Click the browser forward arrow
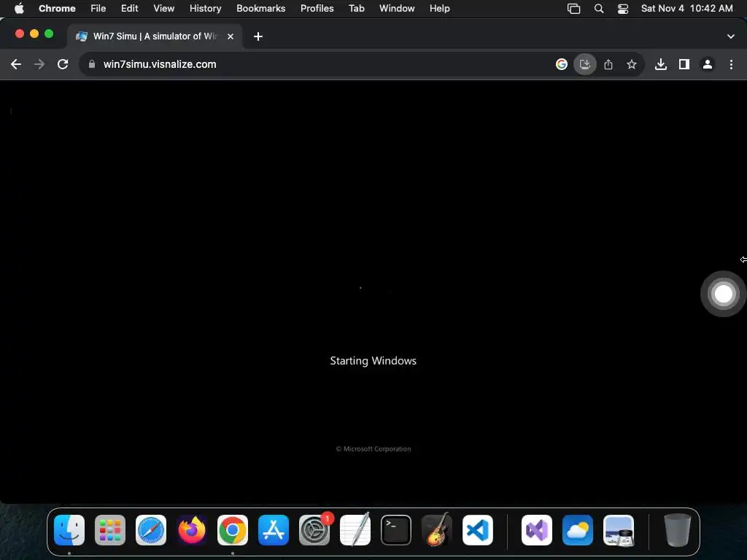 point(39,64)
